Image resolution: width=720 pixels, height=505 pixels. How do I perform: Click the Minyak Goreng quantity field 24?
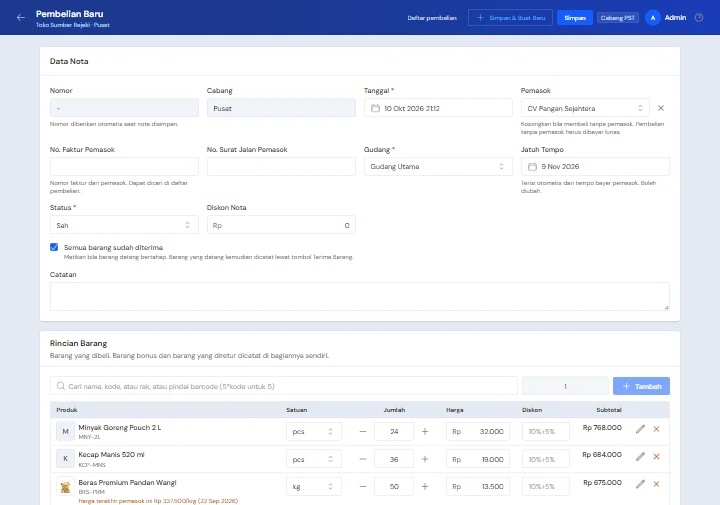pyautogui.click(x=394, y=432)
